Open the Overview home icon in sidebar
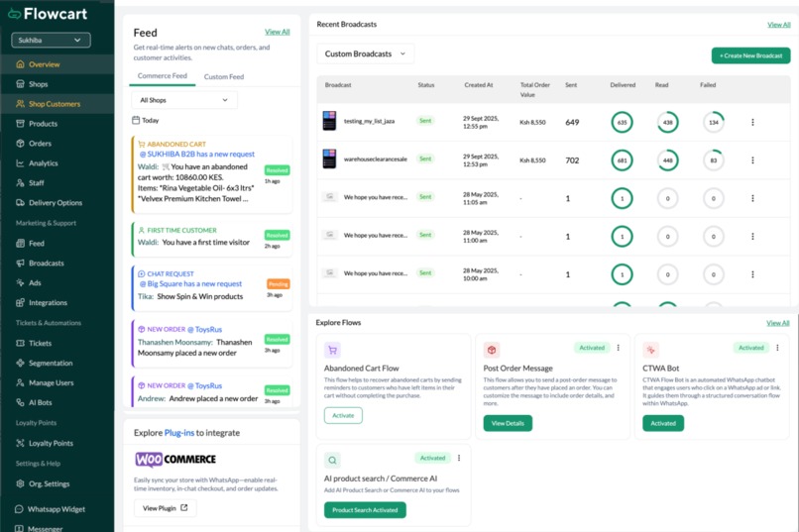 pos(21,64)
